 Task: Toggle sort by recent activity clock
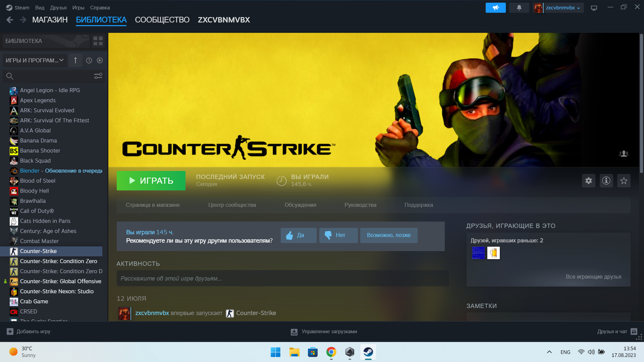click(89, 60)
